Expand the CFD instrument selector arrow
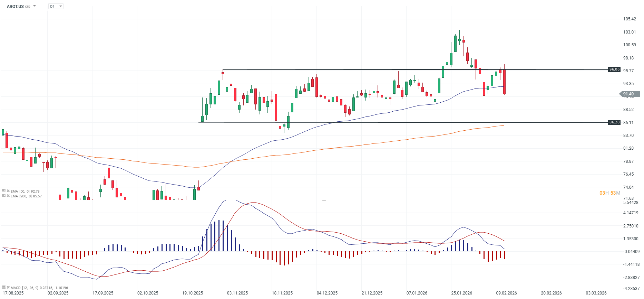The height and width of the screenshot is (299, 644). (x=34, y=6)
